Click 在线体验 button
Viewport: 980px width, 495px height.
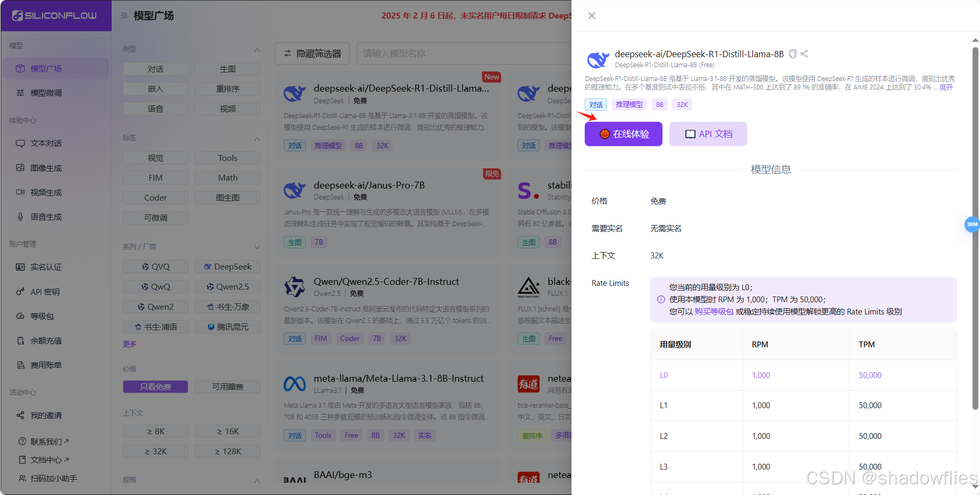point(623,134)
